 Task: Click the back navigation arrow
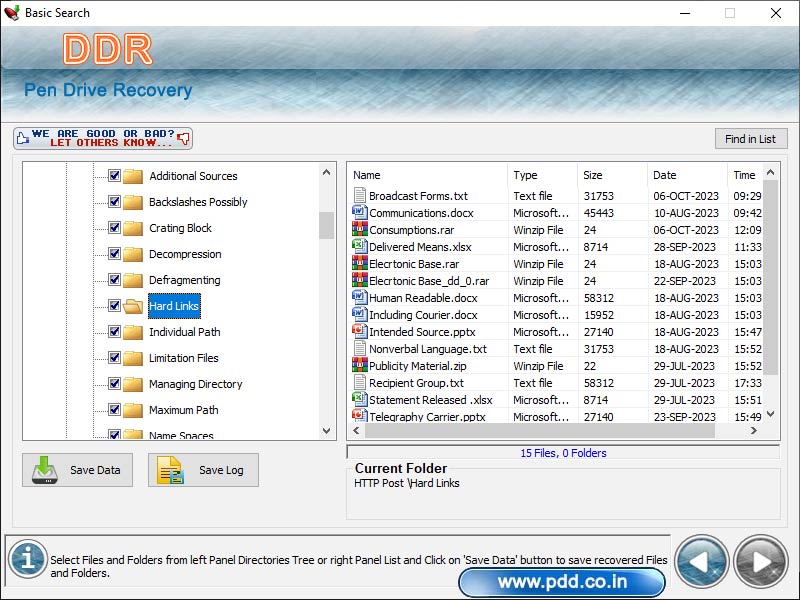701,562
